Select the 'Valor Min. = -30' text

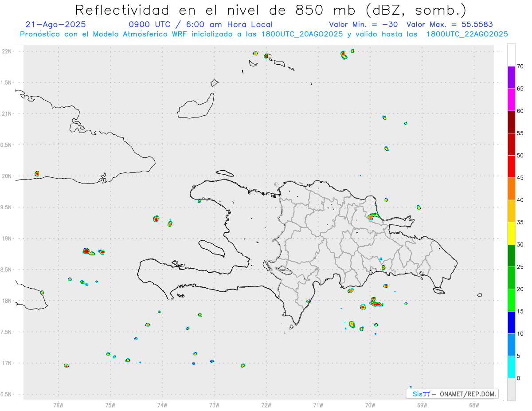(364, 24)
